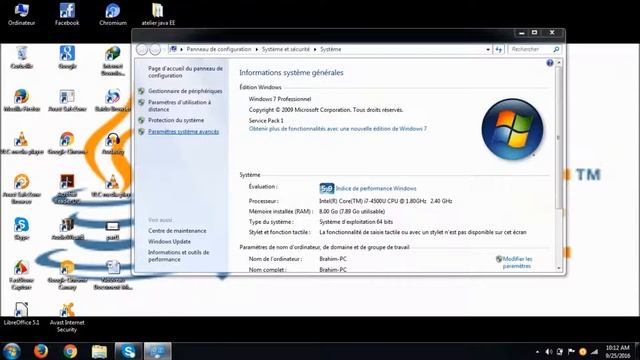This screenshot has width=640, height=360.
Task: Click Panneau de configuration in breadcrumb
Action: 219,49
